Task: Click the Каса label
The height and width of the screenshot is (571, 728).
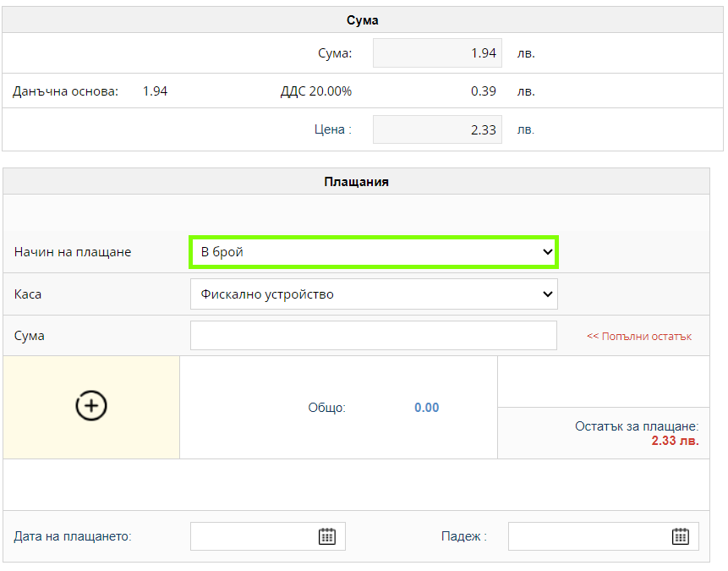Action: (x=28, y=294)
